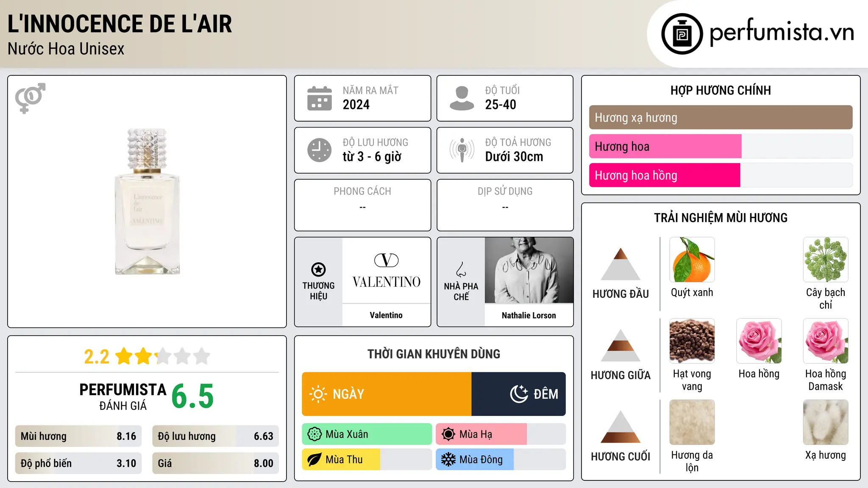The width and height of the screenshot is (868, 488).
Task: Open the Xạ hương note image
Action: coord(826,422)
